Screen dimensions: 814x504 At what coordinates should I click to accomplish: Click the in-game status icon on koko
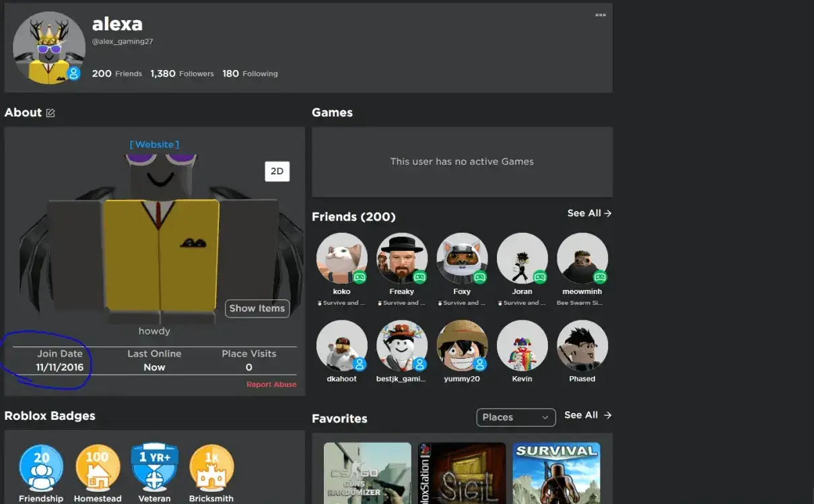tap(360, 277)
